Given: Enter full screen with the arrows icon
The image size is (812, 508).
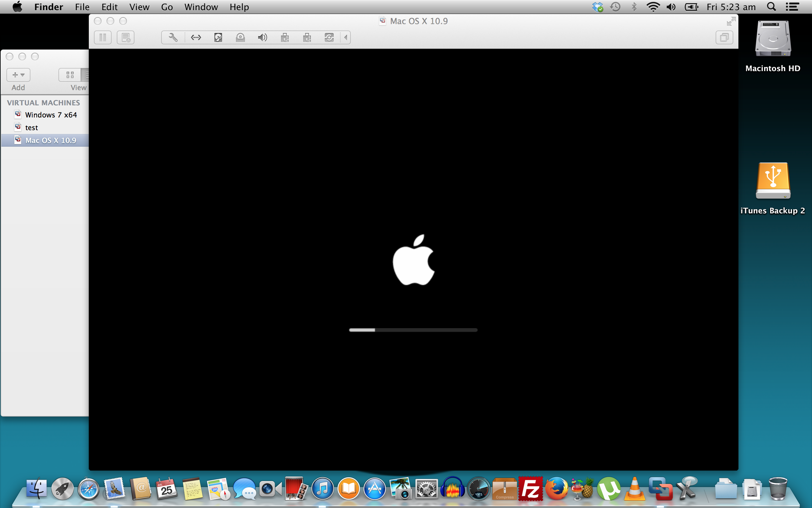Looking at the screenshot, I should 731,22.
